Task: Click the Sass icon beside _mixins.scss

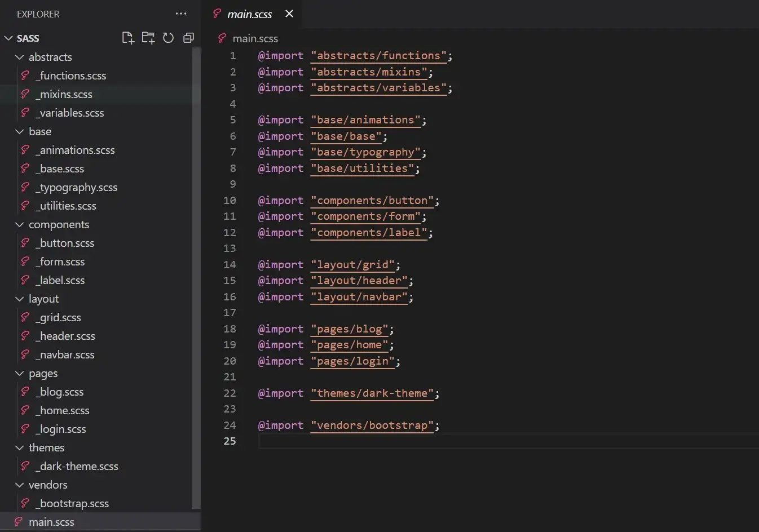Action: 25,94
